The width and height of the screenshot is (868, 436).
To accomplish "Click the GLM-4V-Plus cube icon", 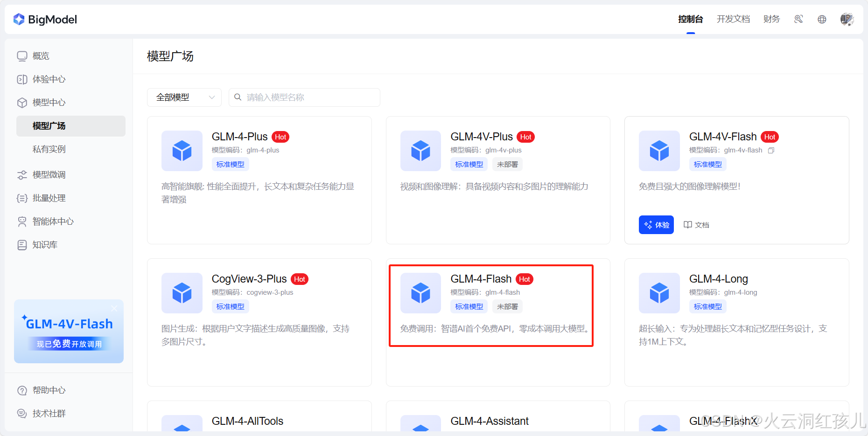I will [x=420, y=151].
